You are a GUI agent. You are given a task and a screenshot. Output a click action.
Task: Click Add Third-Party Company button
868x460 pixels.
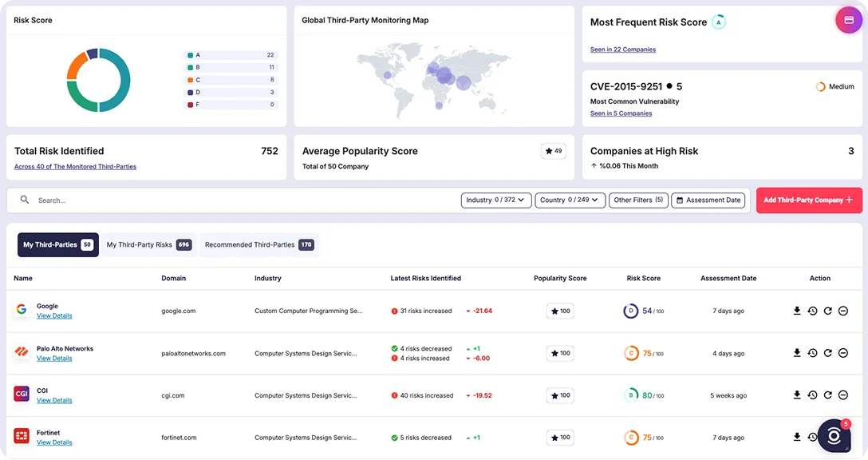pos(809,200)
